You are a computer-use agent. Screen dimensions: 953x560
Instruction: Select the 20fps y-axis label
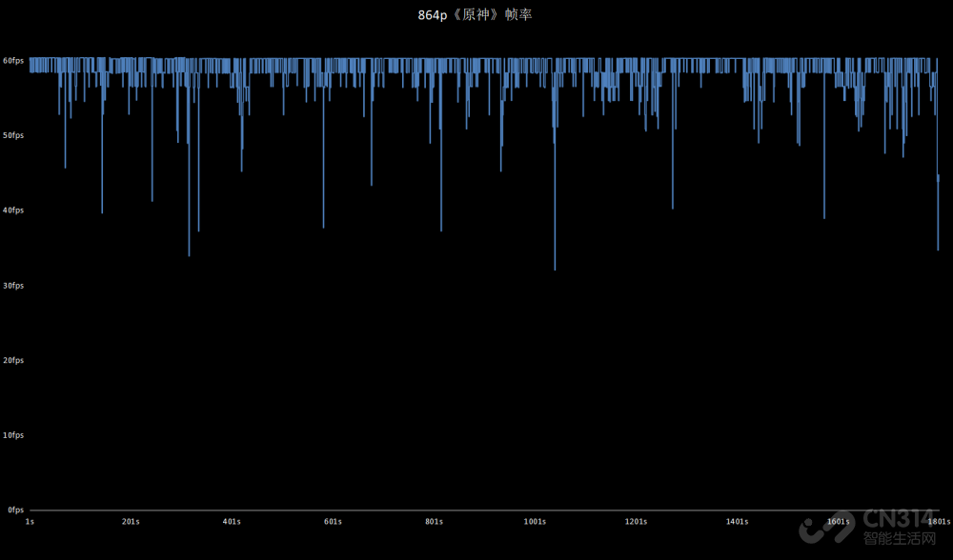tap(13, 360)
